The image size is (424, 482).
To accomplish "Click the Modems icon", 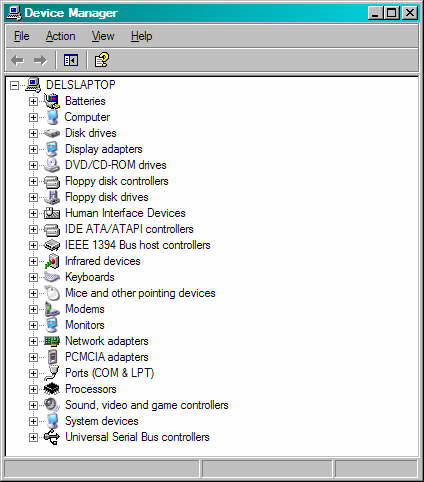I will coord(52,309).
